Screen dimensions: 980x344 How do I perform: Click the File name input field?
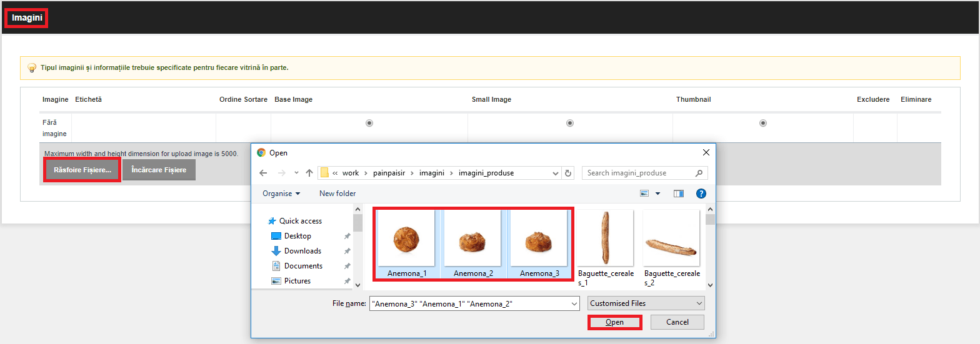469,303
